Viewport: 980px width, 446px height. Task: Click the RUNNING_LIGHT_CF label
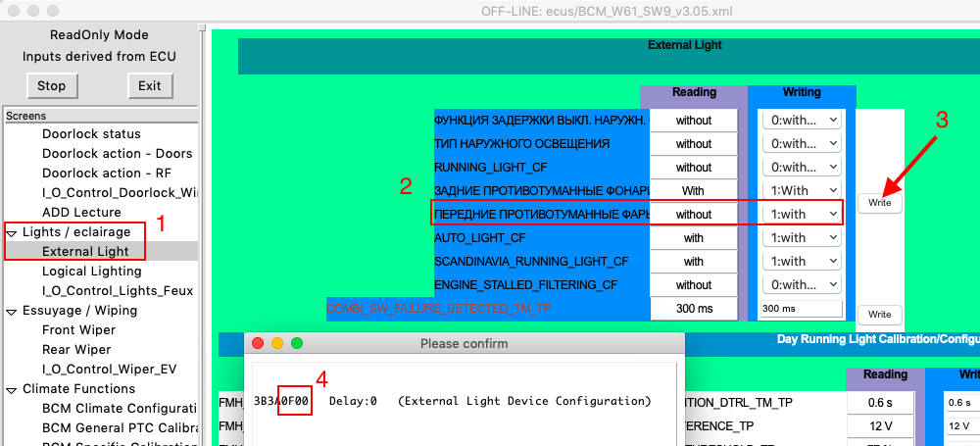click(489, 168)
